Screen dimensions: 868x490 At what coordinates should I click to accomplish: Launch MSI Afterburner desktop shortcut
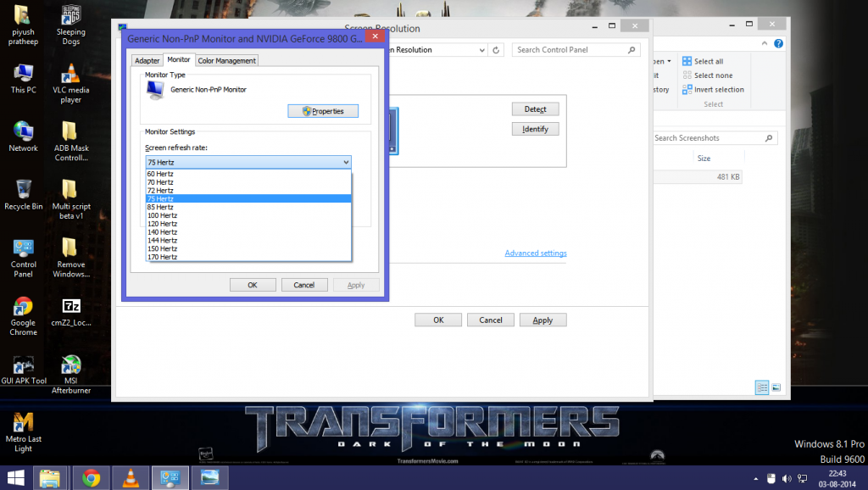(x=71, y=365)
